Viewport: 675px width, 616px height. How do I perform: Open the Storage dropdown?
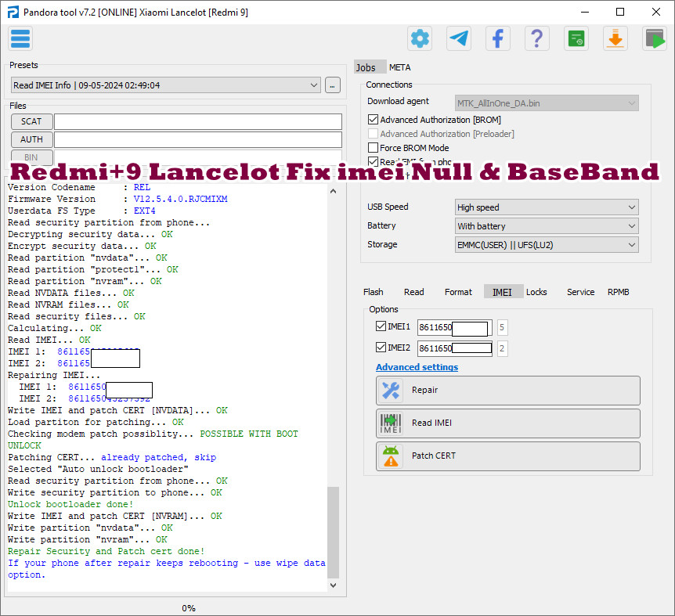click(x=547, y=245)
